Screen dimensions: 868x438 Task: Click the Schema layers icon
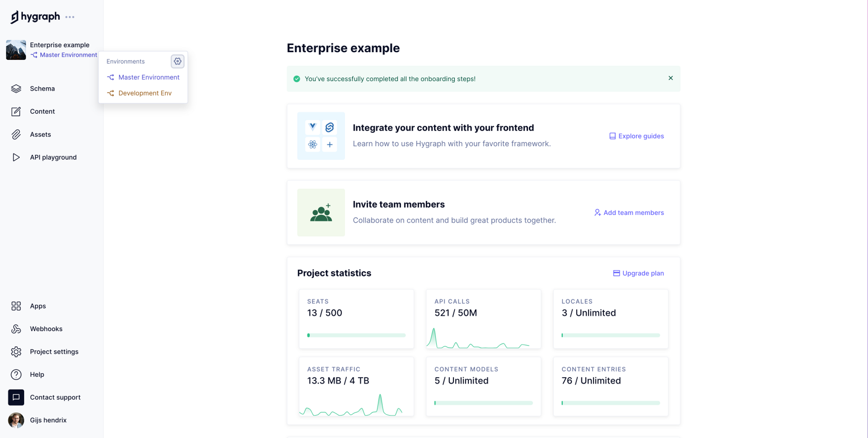[16, 89]
